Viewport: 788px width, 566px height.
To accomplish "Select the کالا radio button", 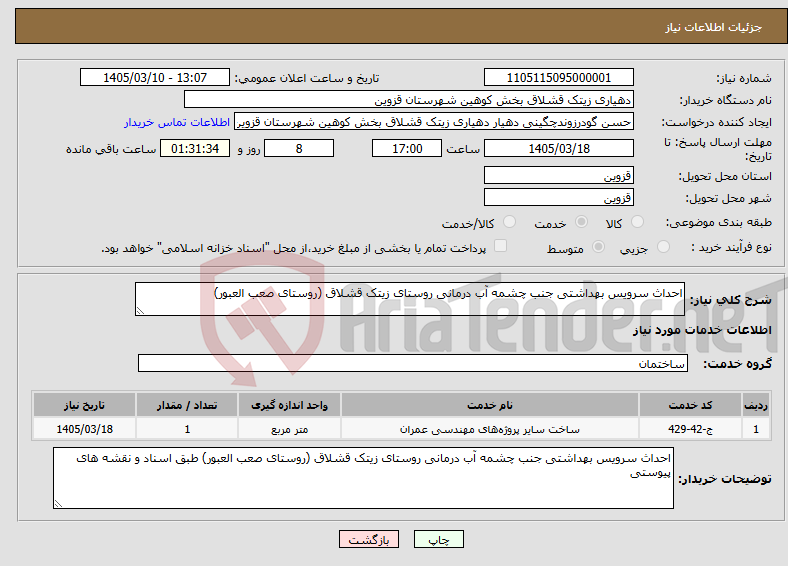I will click(637, 222).
